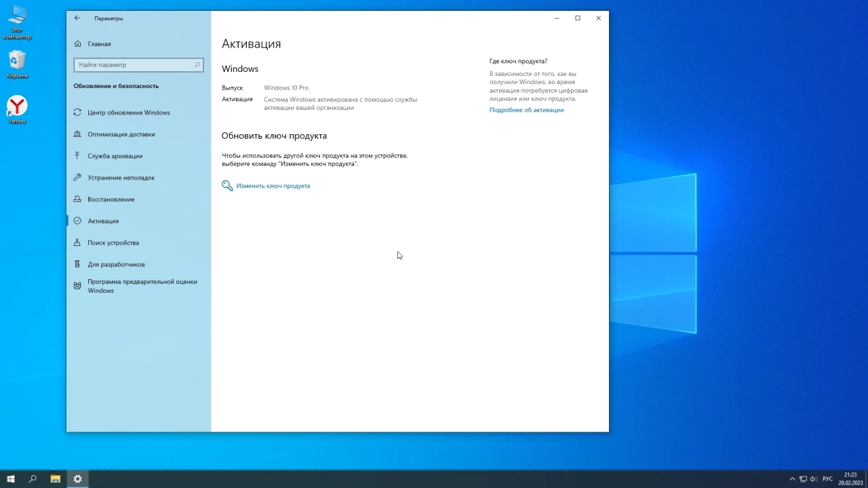Select Активация in the sidebar
The width and height of the screenshot is (868, 488).
click(138, 221)
